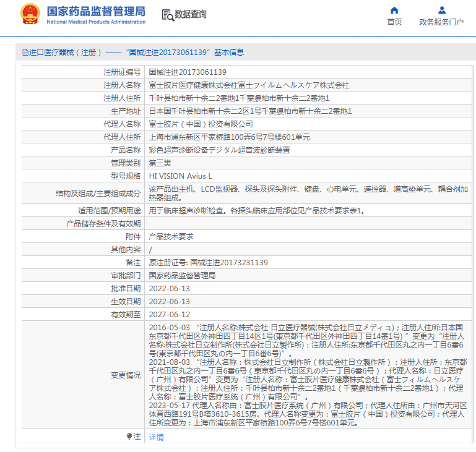
Task: Select 用于临床超声诊断检查 intended use text
Action: coord(256,211)
